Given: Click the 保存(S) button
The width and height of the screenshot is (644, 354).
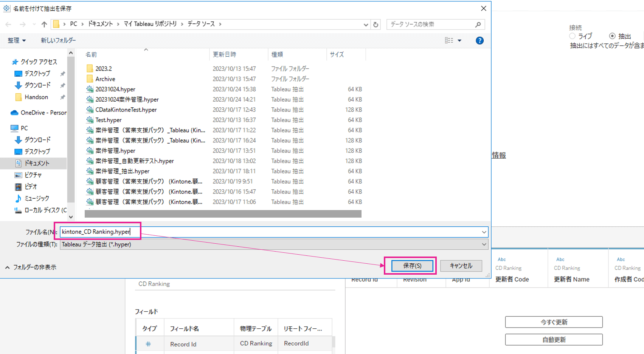Looking at the screenshot, I should (412, 266).
